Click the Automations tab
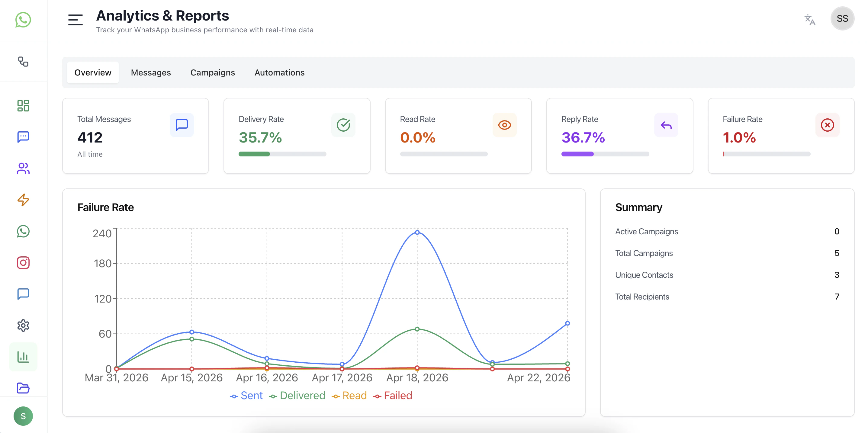The width and height of the screenshot is (868, 433). tap(279, 72)
